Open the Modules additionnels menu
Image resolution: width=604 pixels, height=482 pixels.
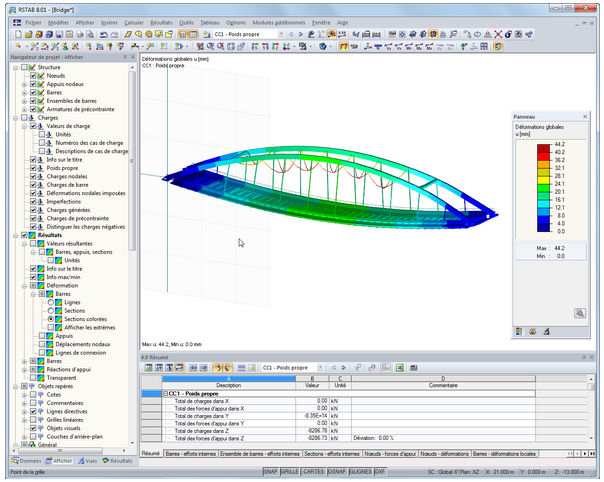pos(279,23)
